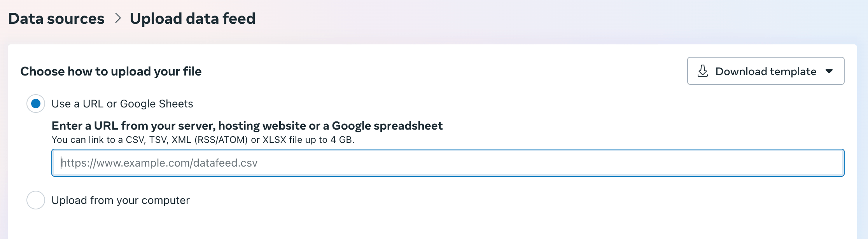
Task: Select the URL or Google Sheets radio button
Action: pos(36,104)
